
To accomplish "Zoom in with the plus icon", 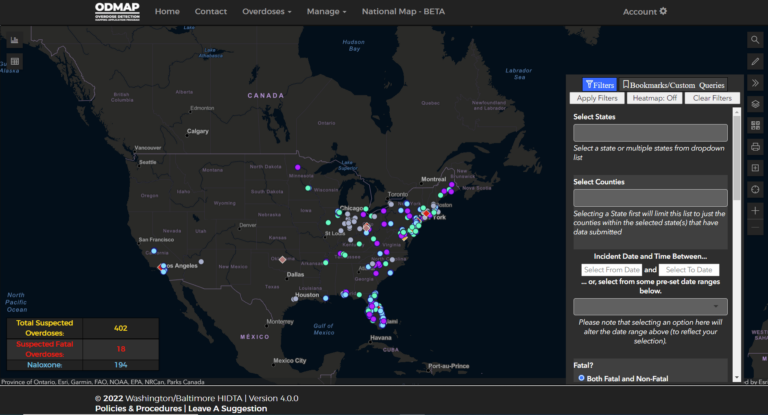I will tap(755, 211).
